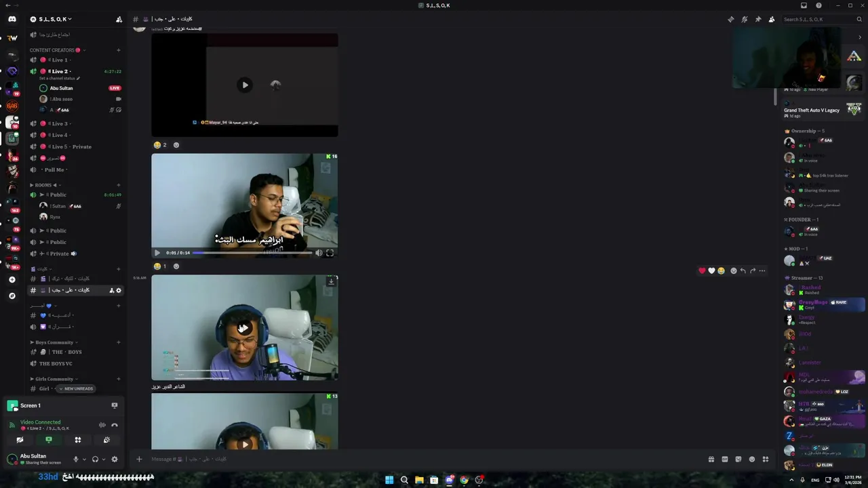Join THE BOYS VC voice channel
Image resolution: width=868 pixels, height=488 pixels.
(x=75, y=363)
